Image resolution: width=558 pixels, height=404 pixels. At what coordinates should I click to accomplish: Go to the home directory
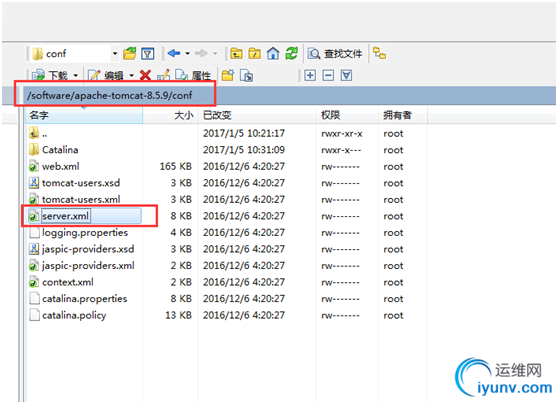click(x=273, y=53)
